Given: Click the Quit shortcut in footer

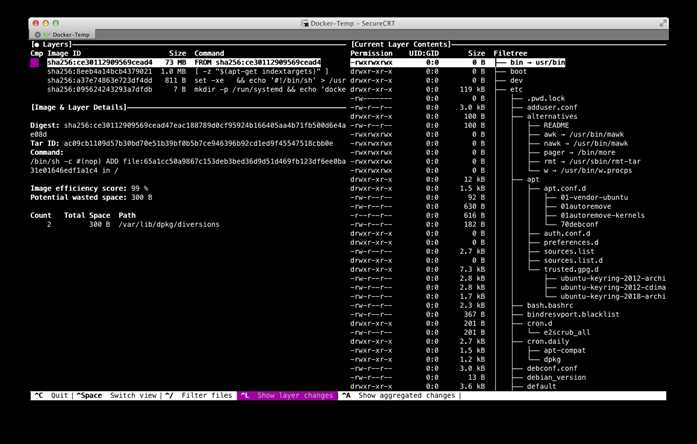Looking at the screenshot, I should coord(51,396).
